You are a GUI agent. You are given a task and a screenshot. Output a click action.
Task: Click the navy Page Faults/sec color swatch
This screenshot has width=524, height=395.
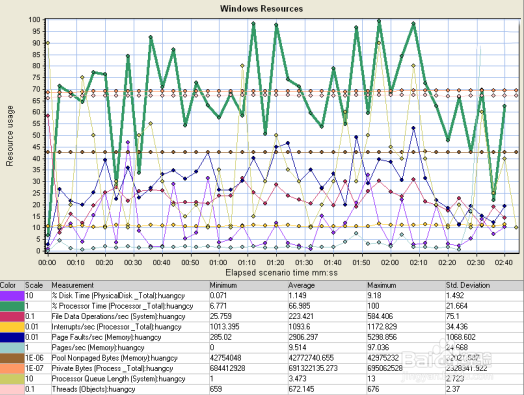(x=12, y=337)
